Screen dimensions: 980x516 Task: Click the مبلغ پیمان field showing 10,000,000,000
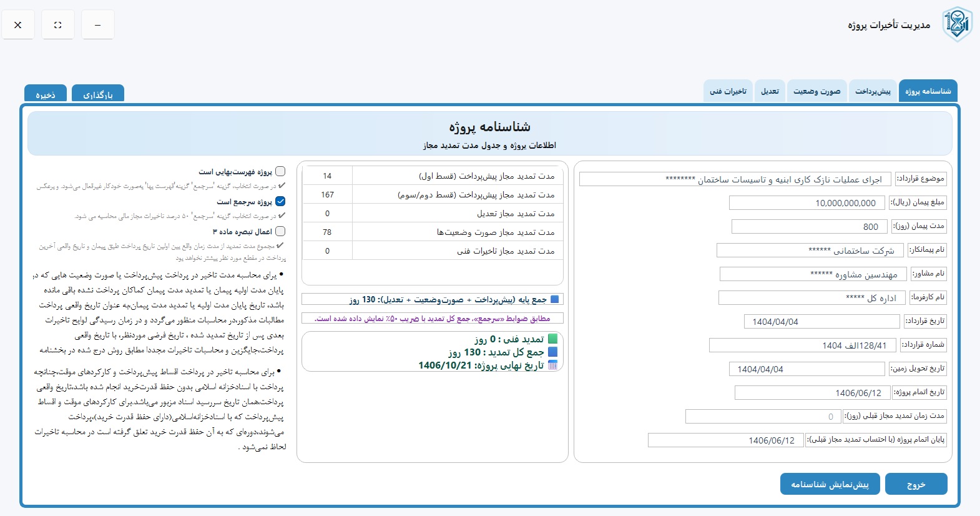(807, 203)
